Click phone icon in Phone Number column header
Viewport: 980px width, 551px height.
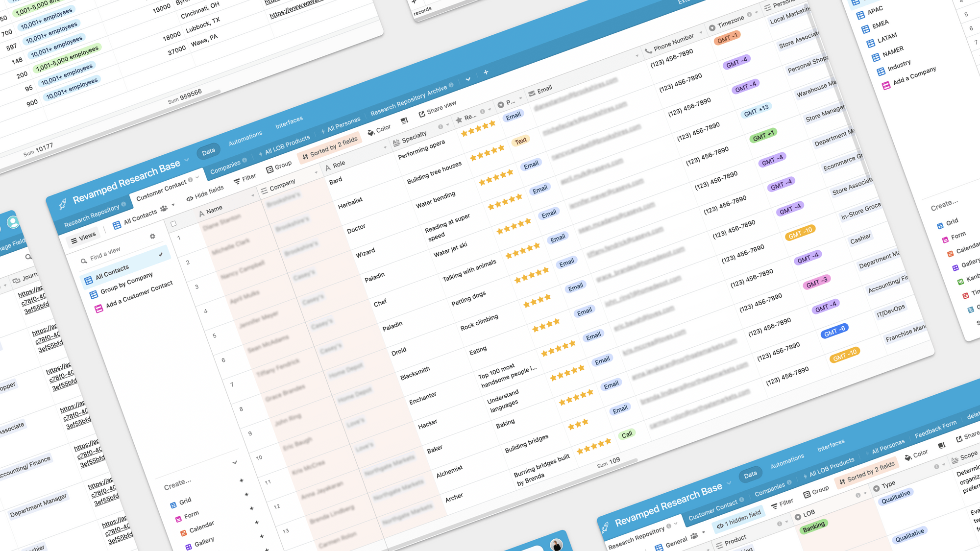[x=648, y=50]
